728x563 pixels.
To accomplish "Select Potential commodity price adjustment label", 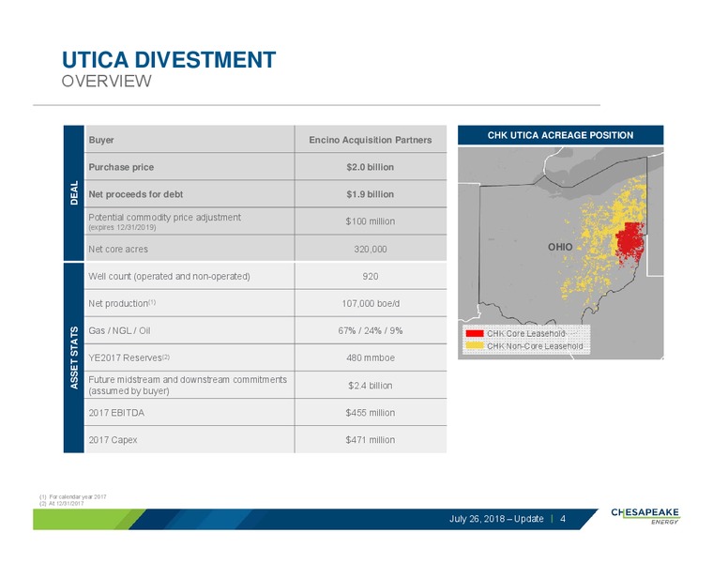I will click(x=164, y=217).
